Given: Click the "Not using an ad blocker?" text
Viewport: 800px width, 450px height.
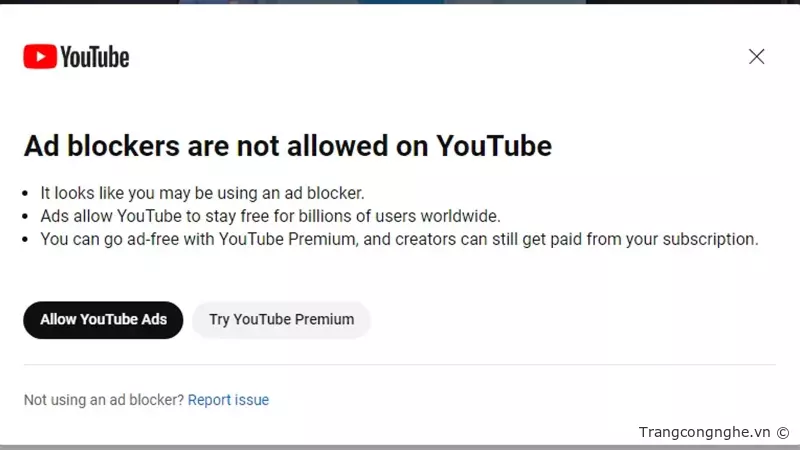Looking at the screenshot, I should point(103,400).
